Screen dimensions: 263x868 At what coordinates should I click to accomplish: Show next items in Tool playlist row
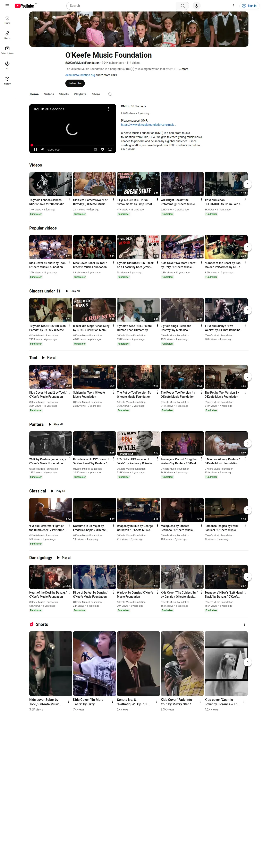tap(247, 377)
